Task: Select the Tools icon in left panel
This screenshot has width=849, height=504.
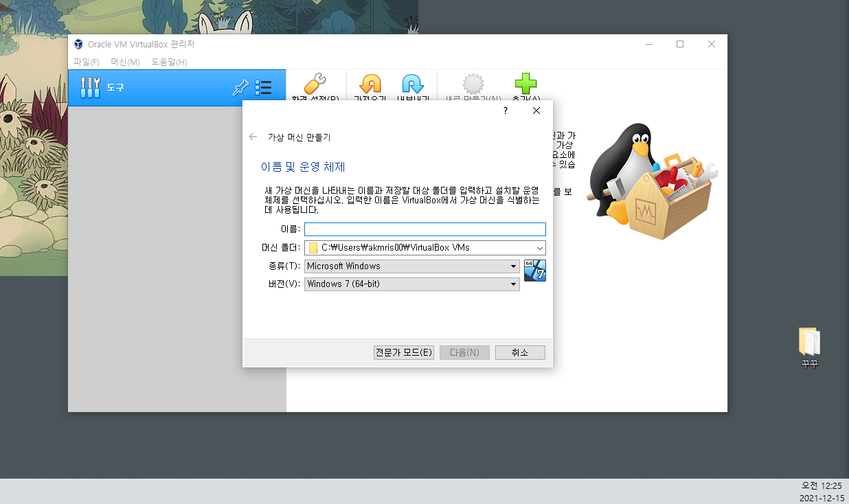Action: pos(90,87)
